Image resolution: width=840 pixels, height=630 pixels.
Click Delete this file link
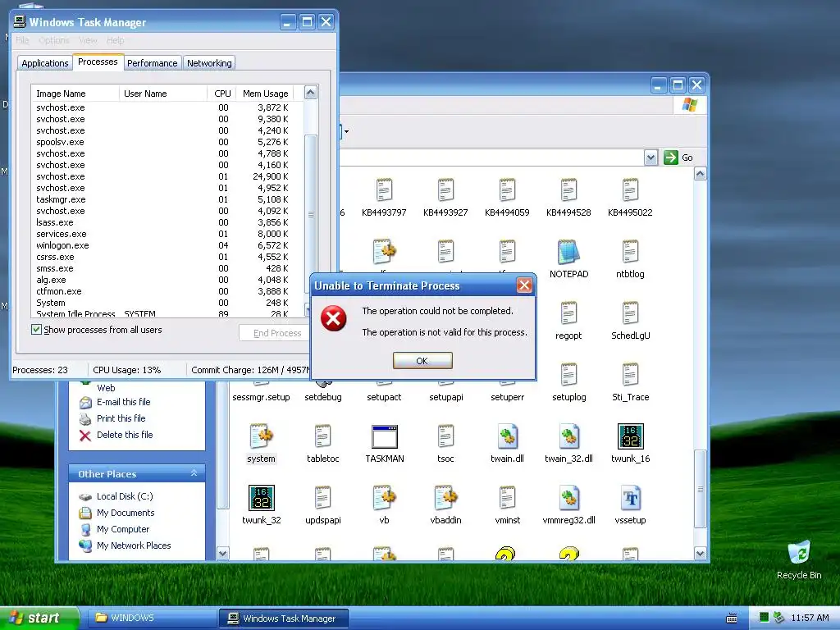coord(125,435)
